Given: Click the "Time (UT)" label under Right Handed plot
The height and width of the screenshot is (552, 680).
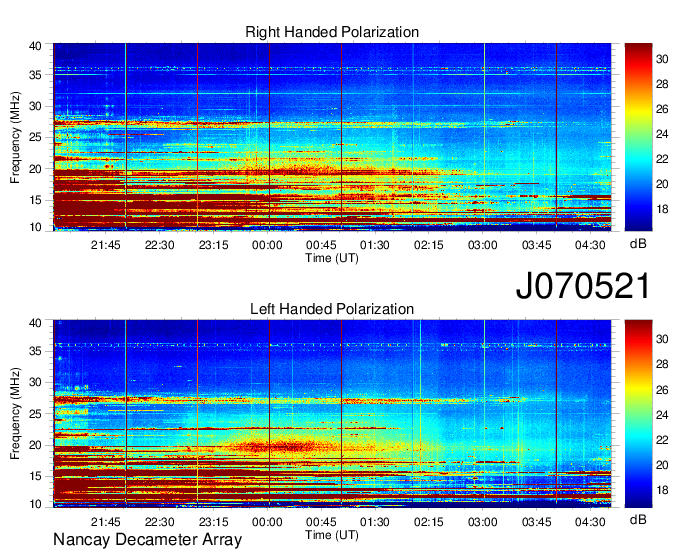Looking at the screenshot, I should tap(332, 258).
